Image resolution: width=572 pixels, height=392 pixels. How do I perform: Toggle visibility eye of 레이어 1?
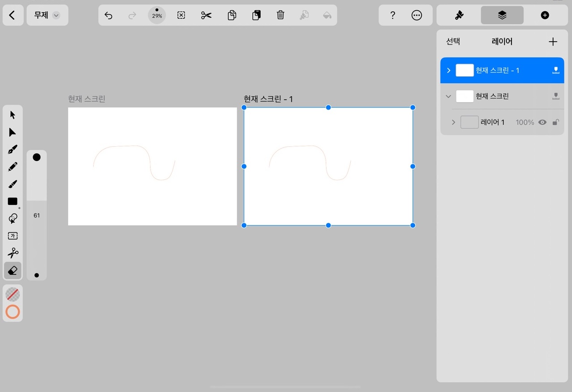pos(542,122)
